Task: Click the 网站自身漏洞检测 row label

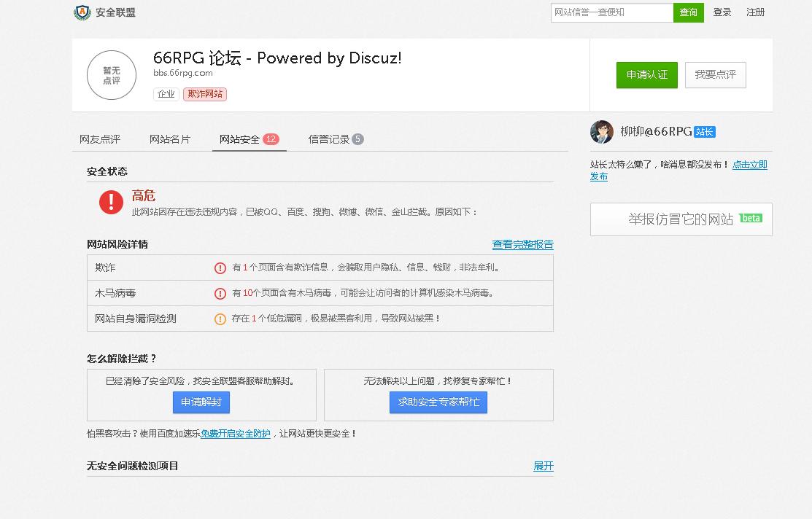Action: tap(135, 319)
